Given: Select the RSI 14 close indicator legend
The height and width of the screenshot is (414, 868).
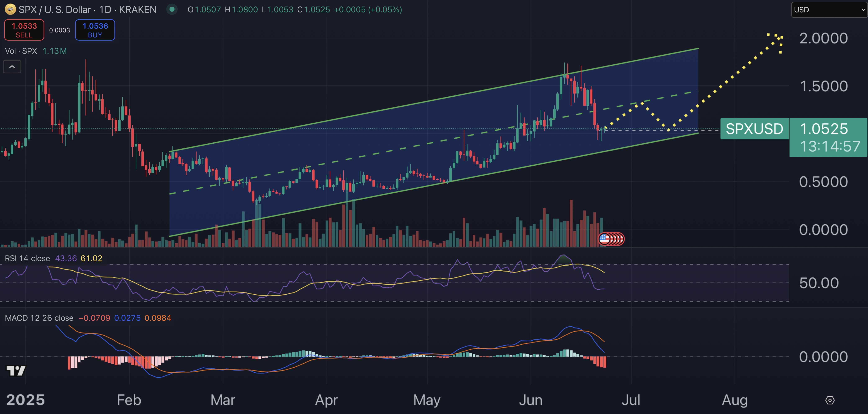Looking at the screenshot, I should point(27,258).
